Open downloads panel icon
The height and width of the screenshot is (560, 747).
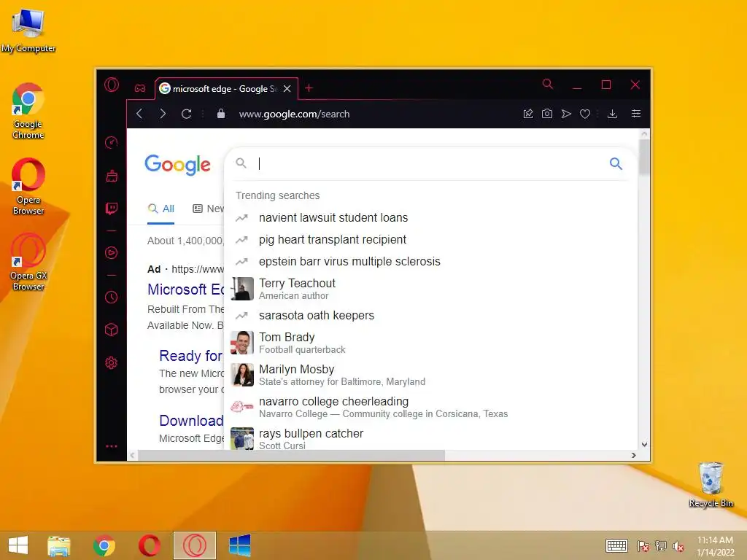[613, 114]
